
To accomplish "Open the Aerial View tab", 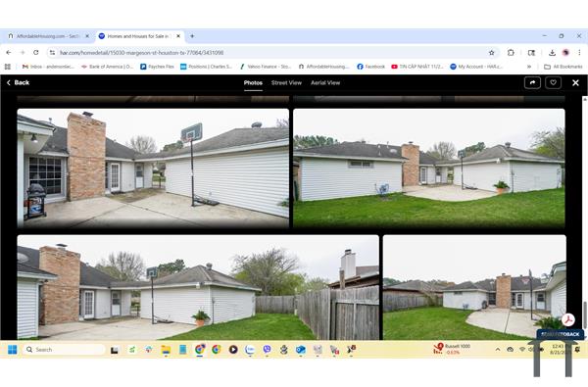I will pos(325,83).
